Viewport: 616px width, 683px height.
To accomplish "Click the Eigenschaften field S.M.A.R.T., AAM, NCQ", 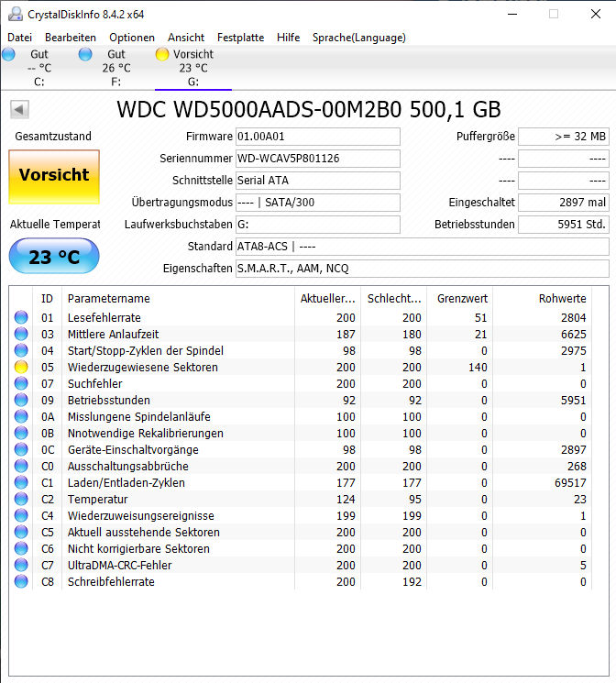I will click(423, 269).
